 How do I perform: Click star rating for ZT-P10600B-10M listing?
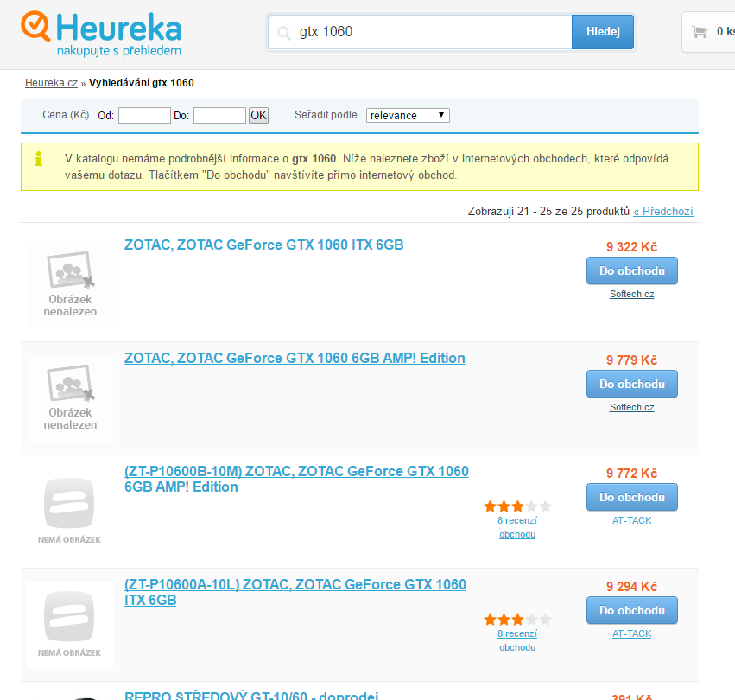[517, 506]
